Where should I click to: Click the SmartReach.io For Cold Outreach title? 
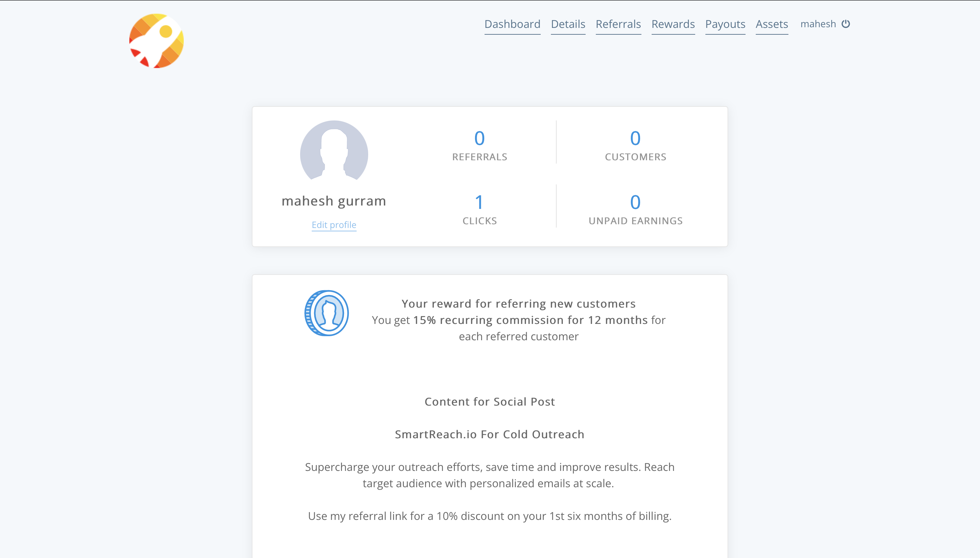click(x=489, y=434)
